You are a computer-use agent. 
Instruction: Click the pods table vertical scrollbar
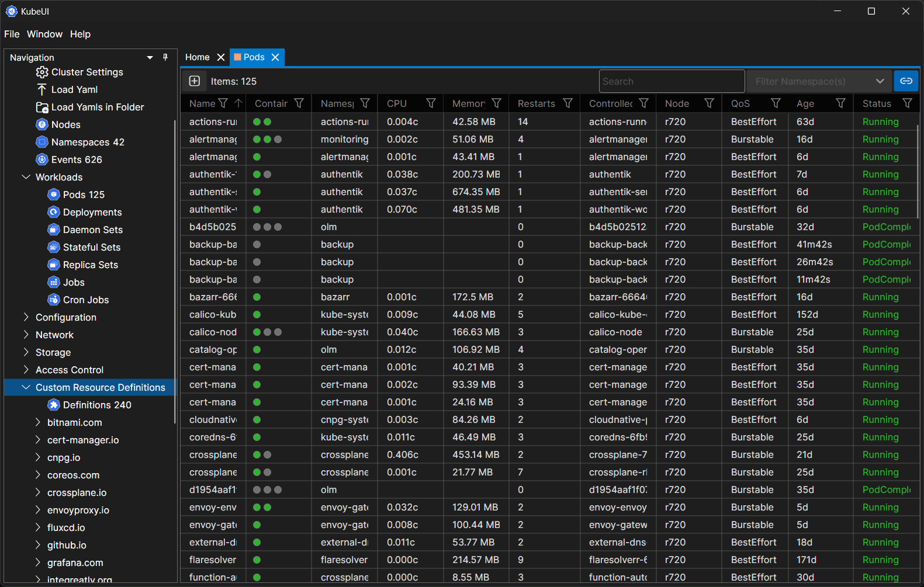coord(918,172)
